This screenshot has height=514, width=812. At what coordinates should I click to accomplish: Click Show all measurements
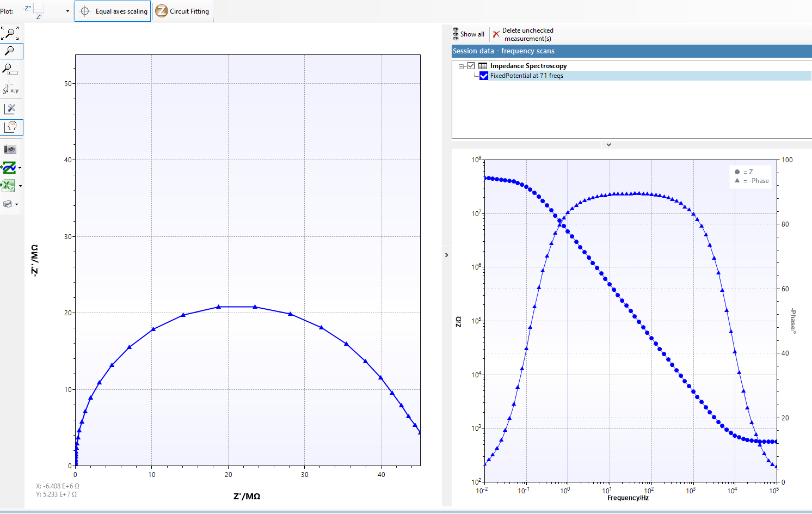(468, 34)
